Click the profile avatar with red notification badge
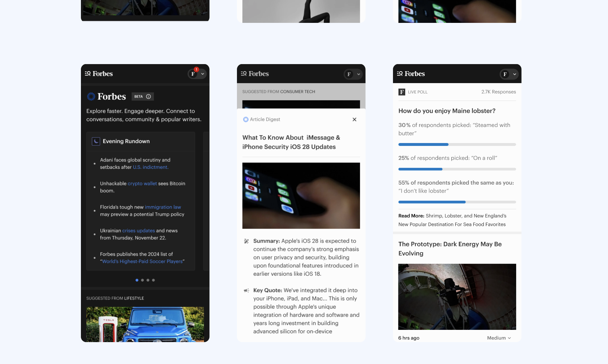Viewport: 608px width, 364px height. coord(193,74)
